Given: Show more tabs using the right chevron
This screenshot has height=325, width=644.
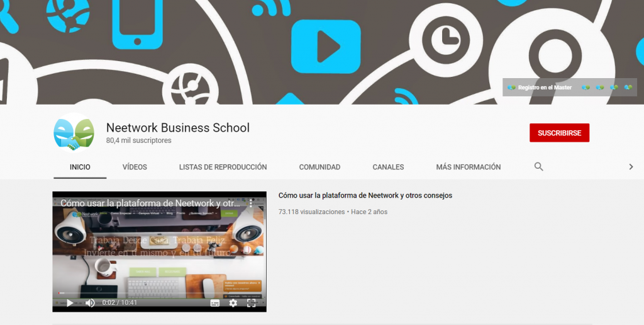Looking at the screenshot, I should click(x=631, y=167).
